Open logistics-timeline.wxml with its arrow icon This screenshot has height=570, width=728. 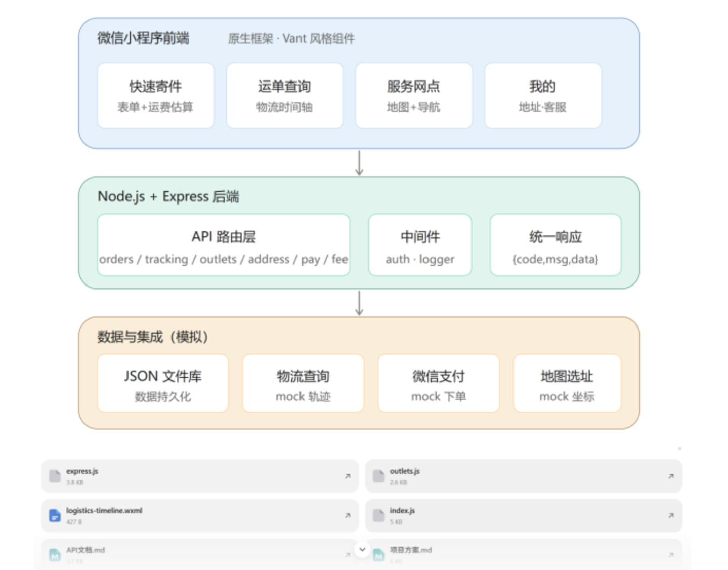(348, 515)
